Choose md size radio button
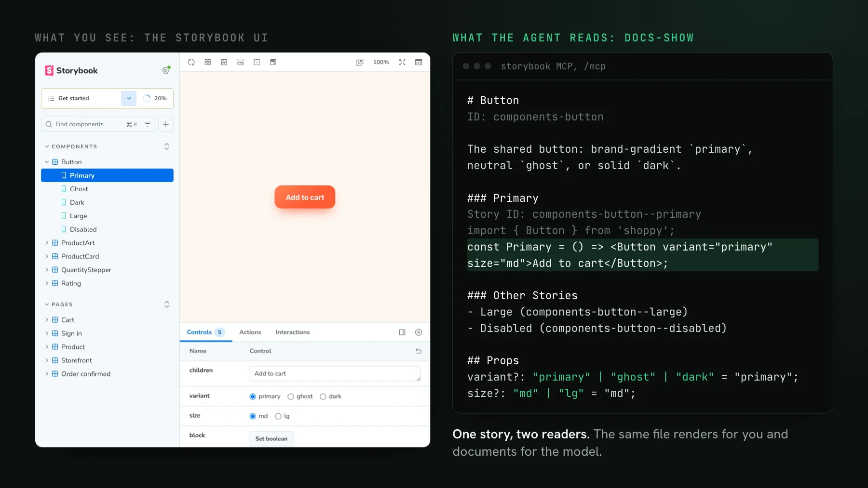The width and height of the screenshot is (868, 488). tap(253, 416)
